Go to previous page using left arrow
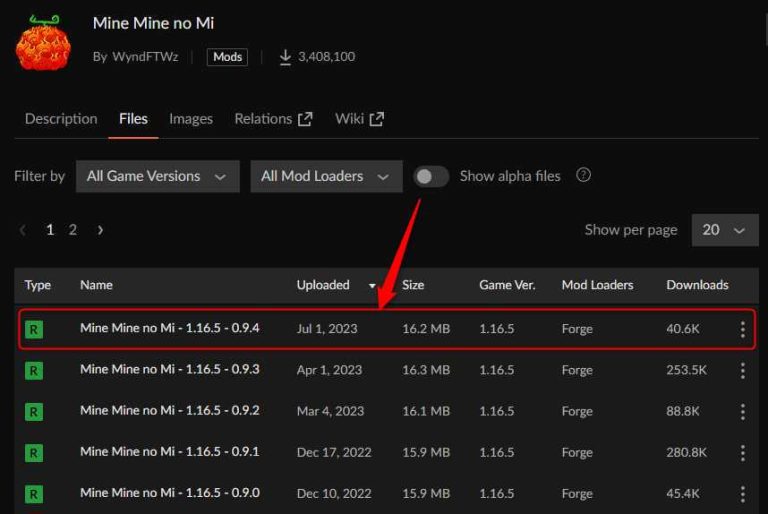The image size is (768, 514). [x=23, y=230]
